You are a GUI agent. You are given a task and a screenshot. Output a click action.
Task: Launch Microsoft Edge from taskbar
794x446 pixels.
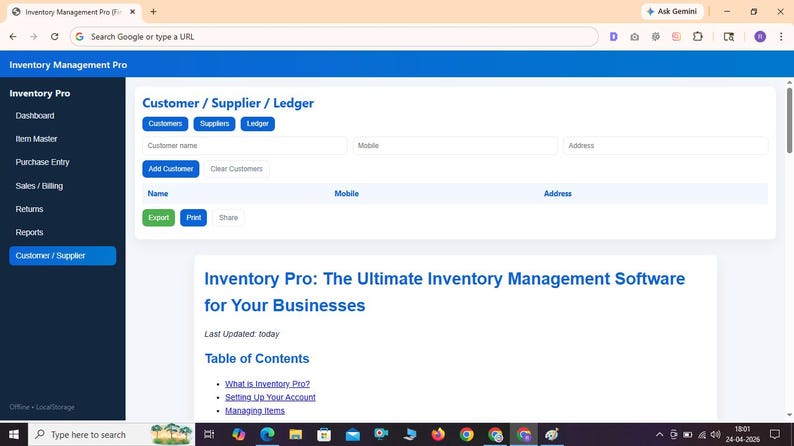point(267,434)
